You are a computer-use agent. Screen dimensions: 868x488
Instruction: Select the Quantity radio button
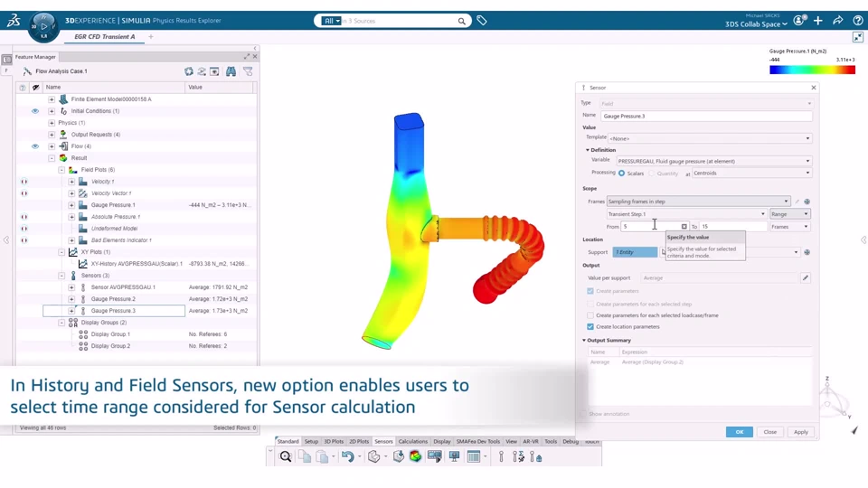click(652, 174)
